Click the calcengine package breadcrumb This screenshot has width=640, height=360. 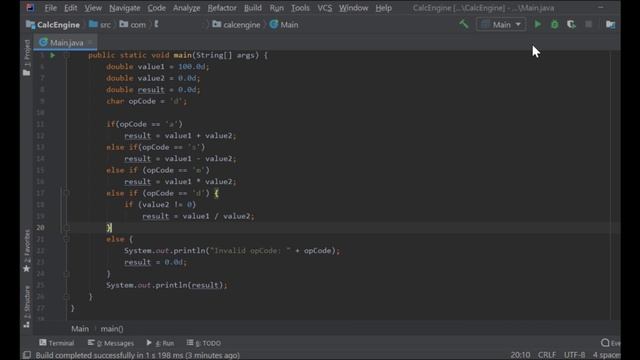(x=236, y=24)
